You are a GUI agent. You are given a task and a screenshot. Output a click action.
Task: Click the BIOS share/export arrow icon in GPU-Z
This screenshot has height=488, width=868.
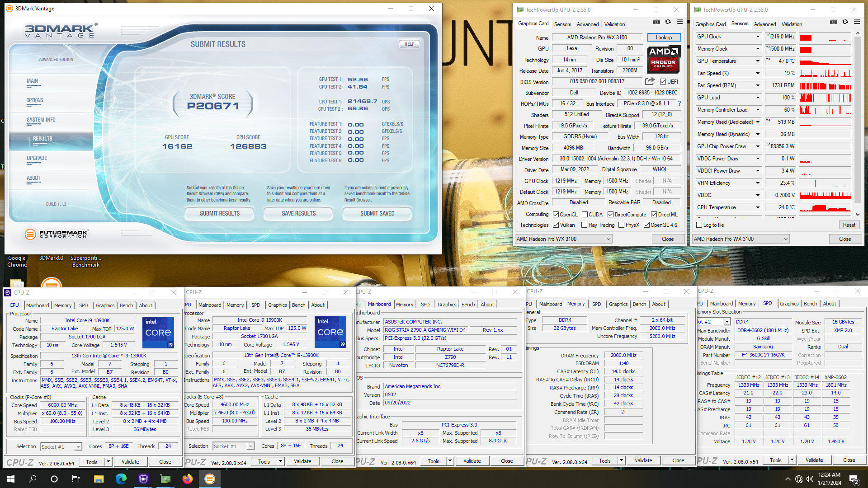pos(650,81)
